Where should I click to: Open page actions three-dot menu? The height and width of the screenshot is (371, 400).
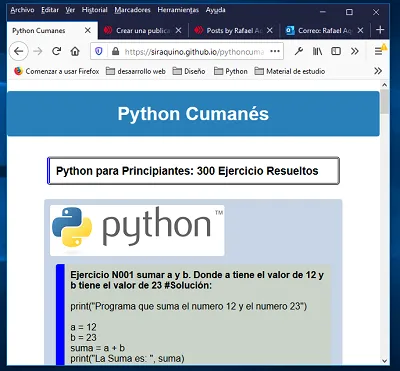(x=275, y=51)
